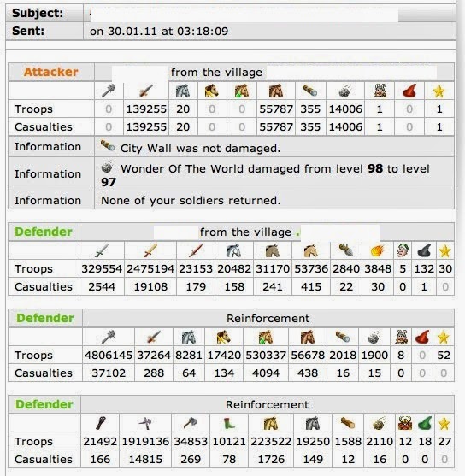
Task: Click 'None of your soldiers returned.' message
Action: click(191, 201)
